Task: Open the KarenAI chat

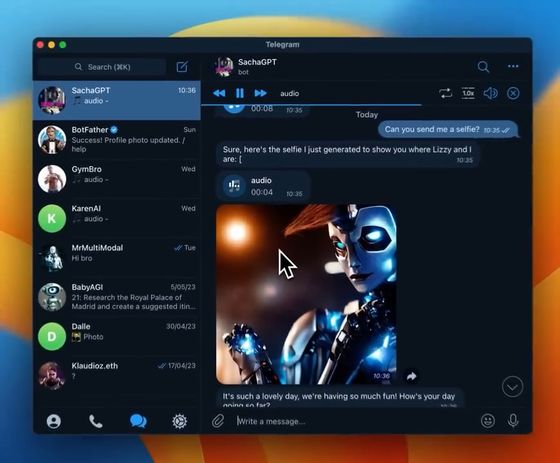Action: coord(117,218)
